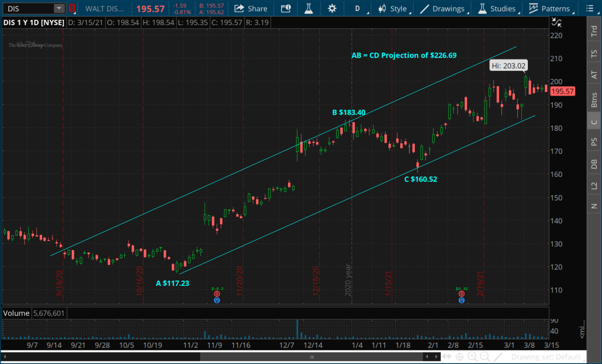
Task: Click the crossed-arrows icon above the price axis
Action: pyautogui.click(x=556, y=22)
